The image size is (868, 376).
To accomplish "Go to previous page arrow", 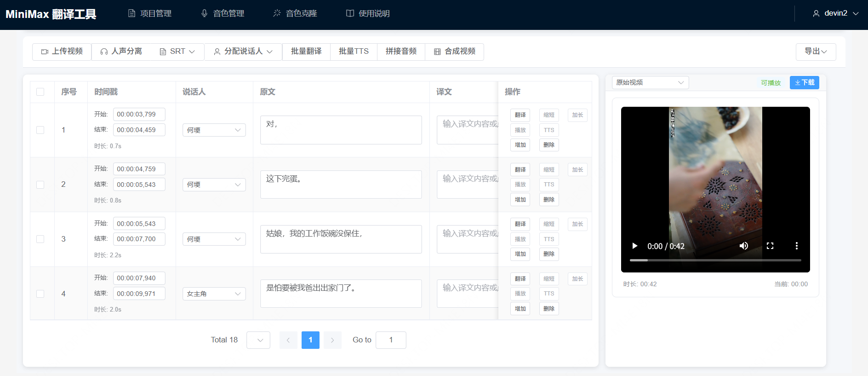I will pos(288,340).
